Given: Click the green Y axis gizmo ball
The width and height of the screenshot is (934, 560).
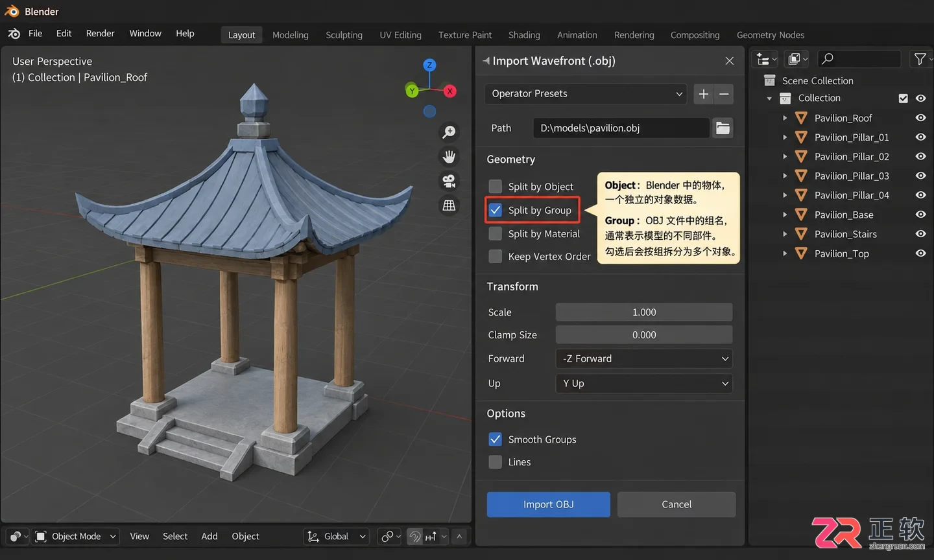Looking at the screenshot, I should [x=412, y=91].
